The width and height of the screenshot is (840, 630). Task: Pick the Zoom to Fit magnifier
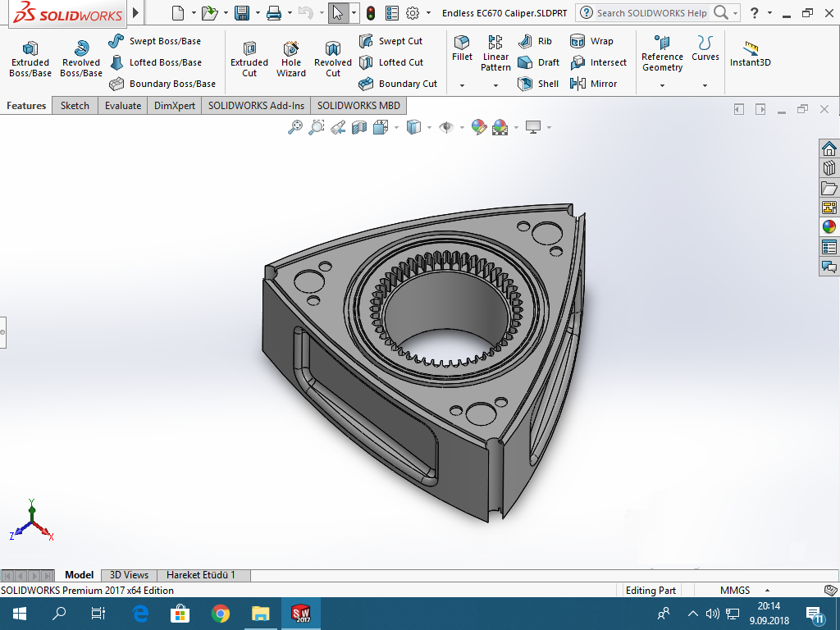[295, 127]
